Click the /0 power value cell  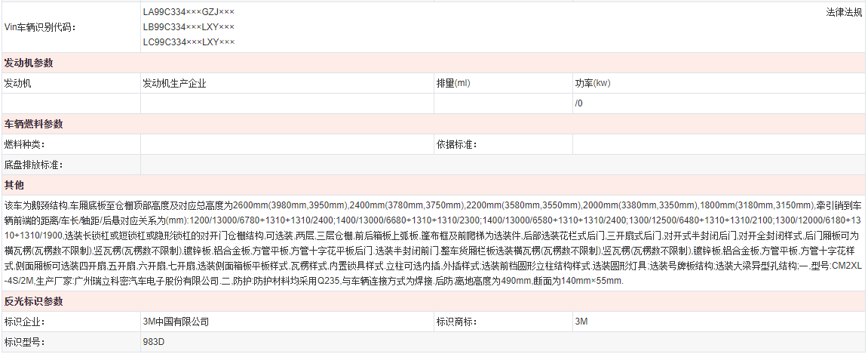(x=578, y=103)
